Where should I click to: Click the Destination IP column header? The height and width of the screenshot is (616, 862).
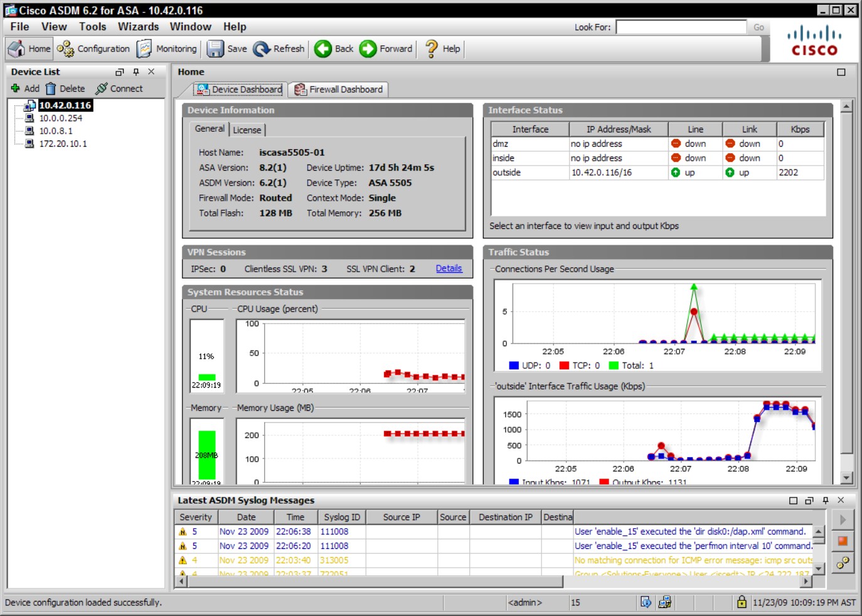[x=505, y=518]
